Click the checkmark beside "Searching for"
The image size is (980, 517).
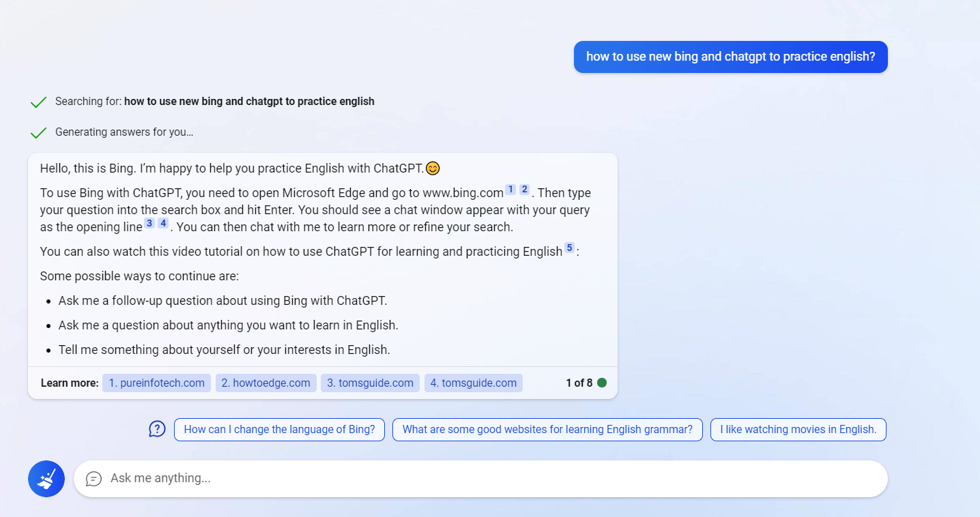tap(38, 102)
